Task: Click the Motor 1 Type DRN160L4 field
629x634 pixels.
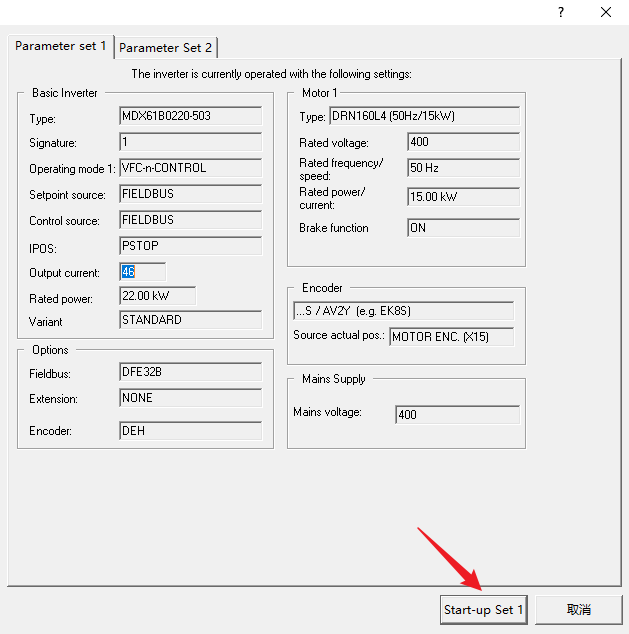Action: click(425, 116)
